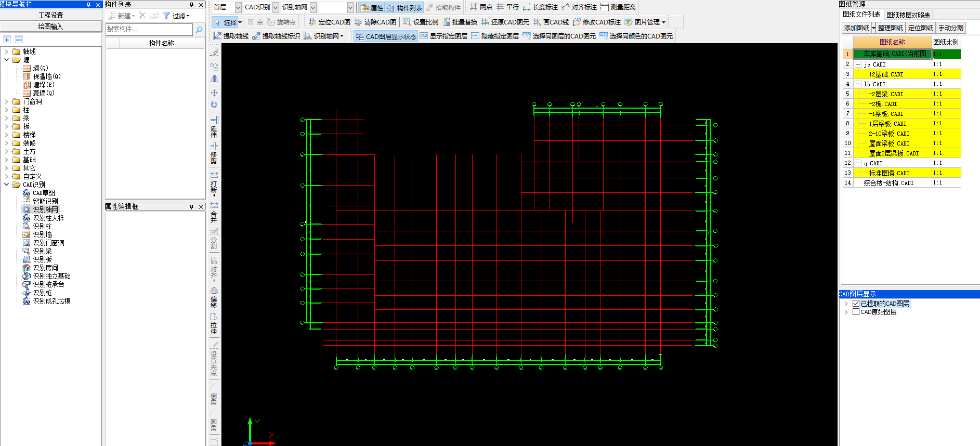Open the CAD识别 category dropdown
Image resolution: width=980 pixels, height=446 pixels.
point(276,7)
